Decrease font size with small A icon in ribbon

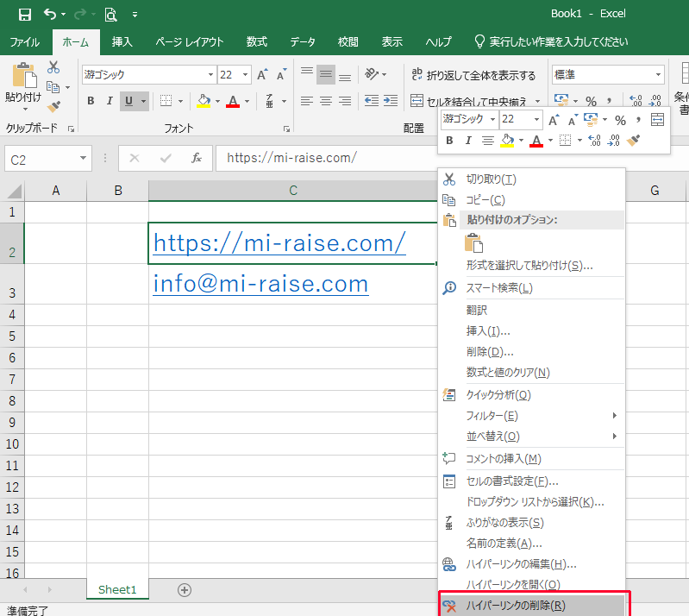(x=281, y=75)
